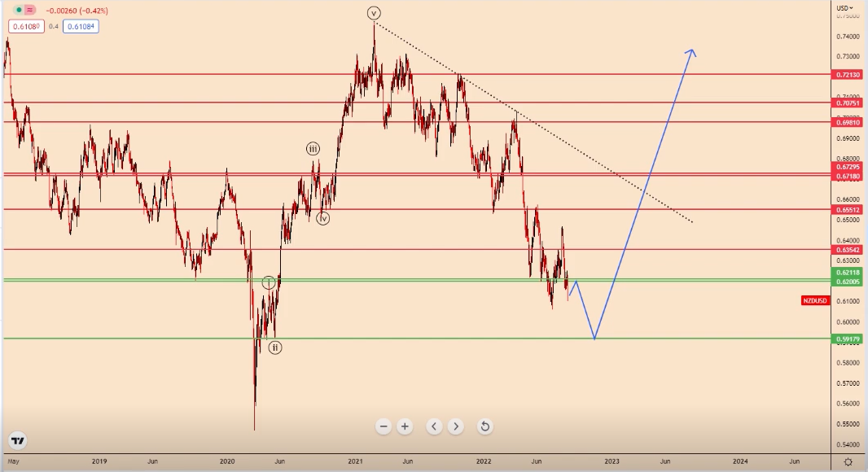Select the 0.72130 red price level label
Image resolution: width=868 pixels, height=472 pixels.
click(x=848, y=75)
